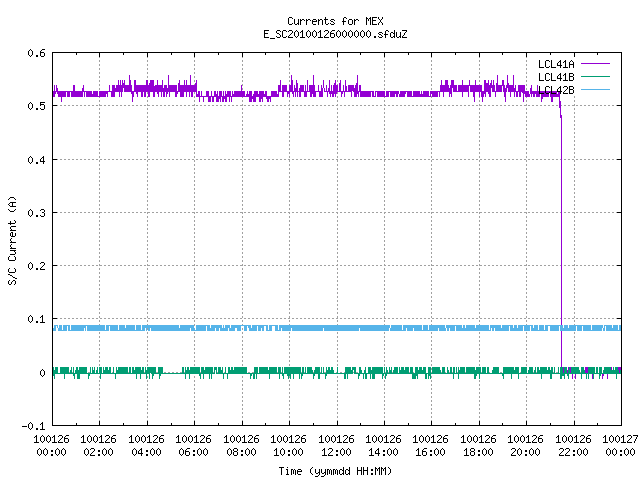The image size is (640, 480).
Task: Click the 0.4 y-axis tick label
Action: click(36, 160)
